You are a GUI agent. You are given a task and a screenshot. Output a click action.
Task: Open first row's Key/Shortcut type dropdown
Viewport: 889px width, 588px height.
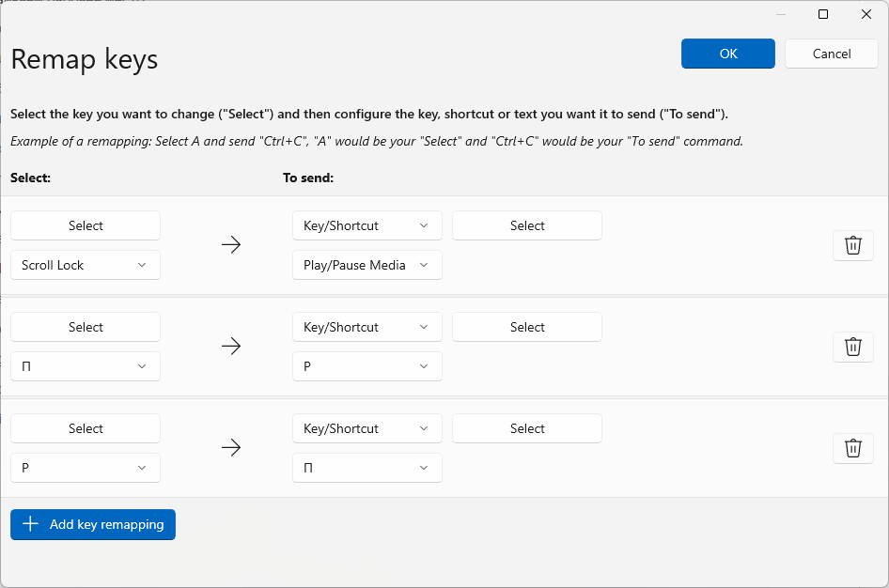click(367, 225)
